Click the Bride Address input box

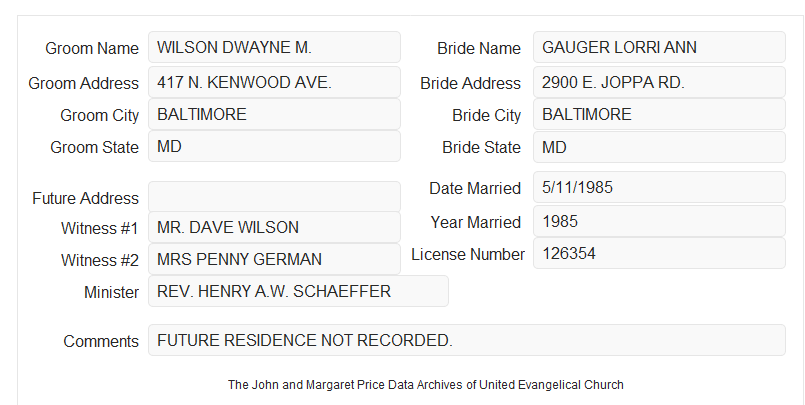click(659, 82)
